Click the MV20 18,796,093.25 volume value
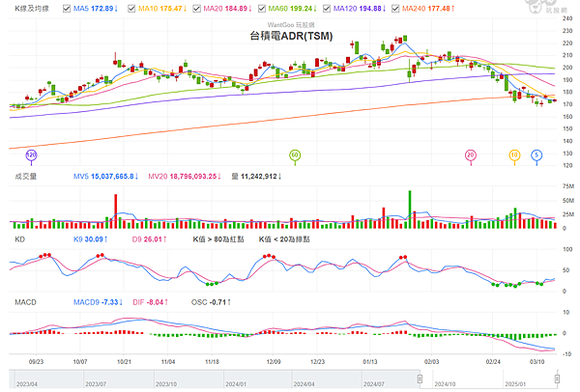580x392 pixels. click(185, 177)
